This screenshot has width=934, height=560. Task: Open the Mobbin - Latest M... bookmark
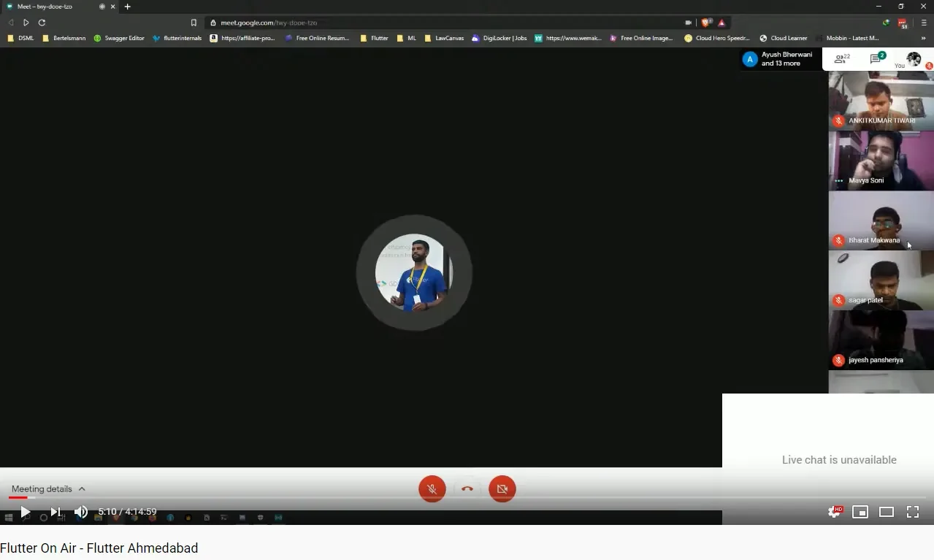tap(848, 38)
